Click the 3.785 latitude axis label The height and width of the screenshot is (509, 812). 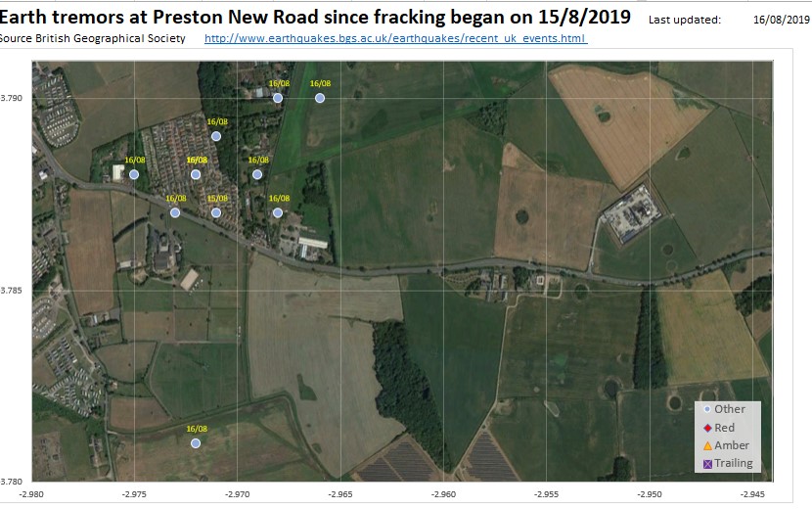tap(12, 290)
